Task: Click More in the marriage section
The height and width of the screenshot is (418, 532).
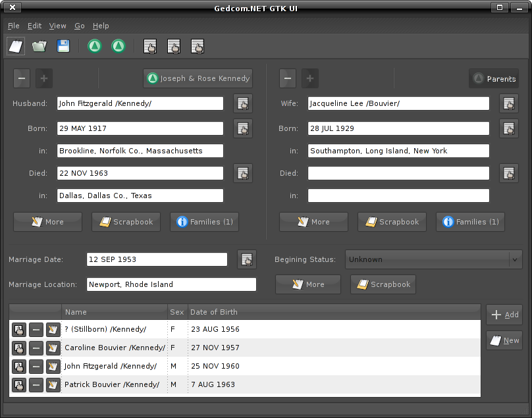Action: coord(308,284)
